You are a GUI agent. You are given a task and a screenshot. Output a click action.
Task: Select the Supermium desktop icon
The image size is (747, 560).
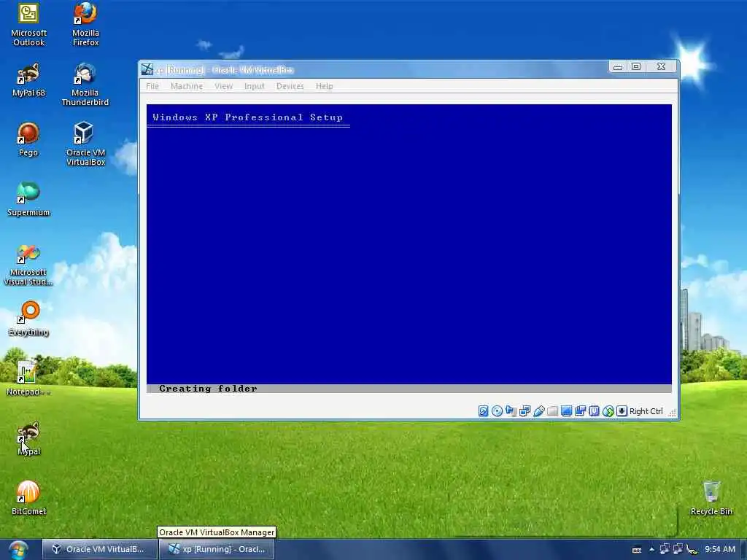[28, 200]
